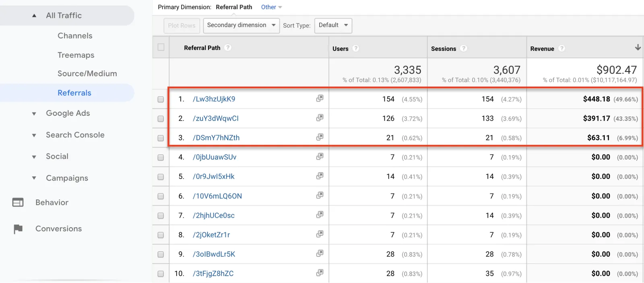Open the Other primary dimension dropdown

point(271,7)
